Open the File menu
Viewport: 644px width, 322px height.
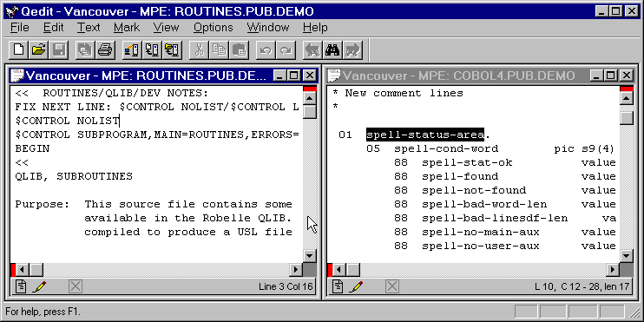(20, 28)
